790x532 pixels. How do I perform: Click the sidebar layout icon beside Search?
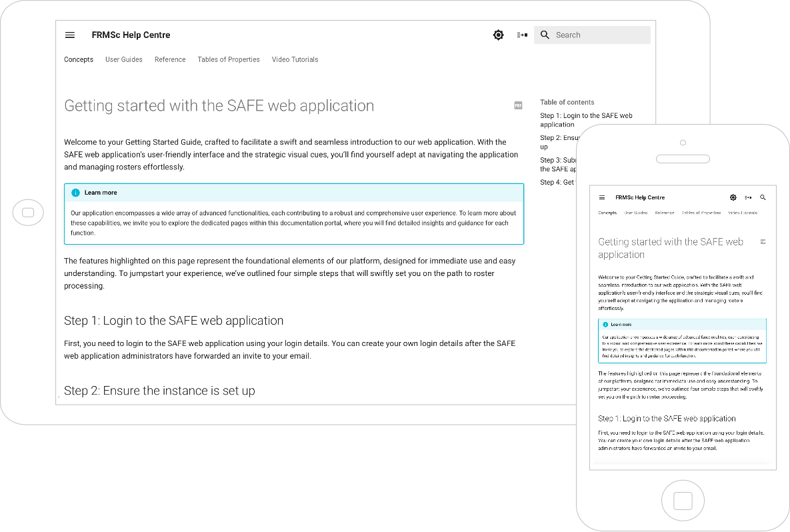point(522,35)
